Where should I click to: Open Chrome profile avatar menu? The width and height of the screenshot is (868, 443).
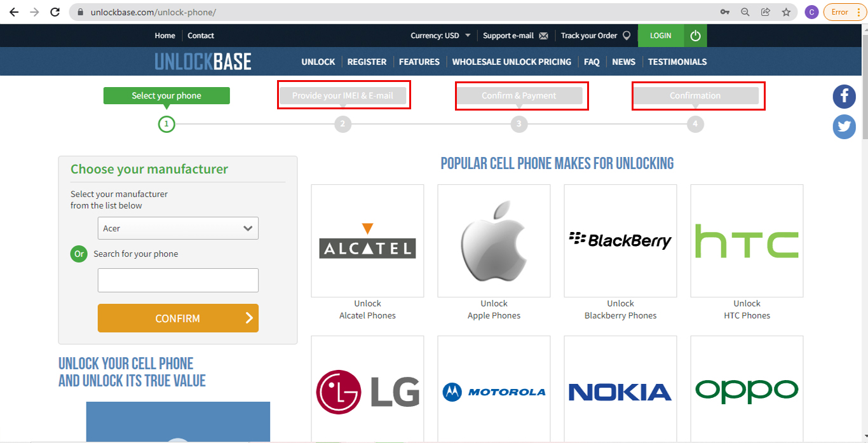click(811, 12)
